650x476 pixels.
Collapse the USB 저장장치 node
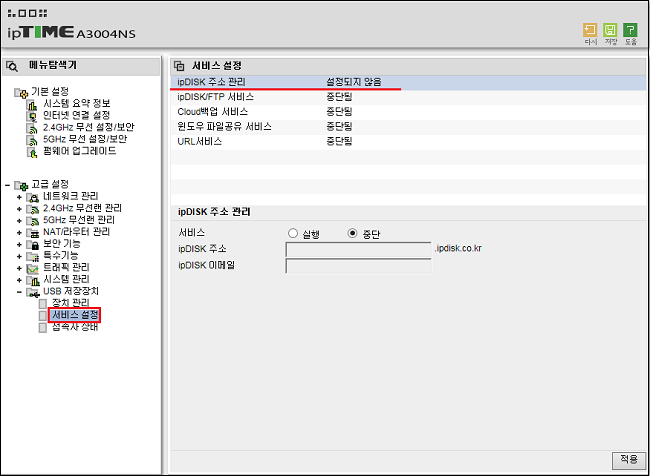pos(19,292)
